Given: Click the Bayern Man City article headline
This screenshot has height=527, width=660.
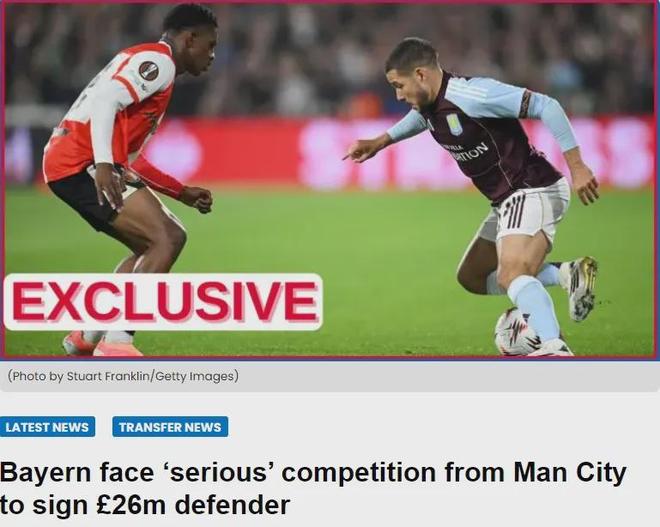Looking at the screenshot, I should 313,488.
